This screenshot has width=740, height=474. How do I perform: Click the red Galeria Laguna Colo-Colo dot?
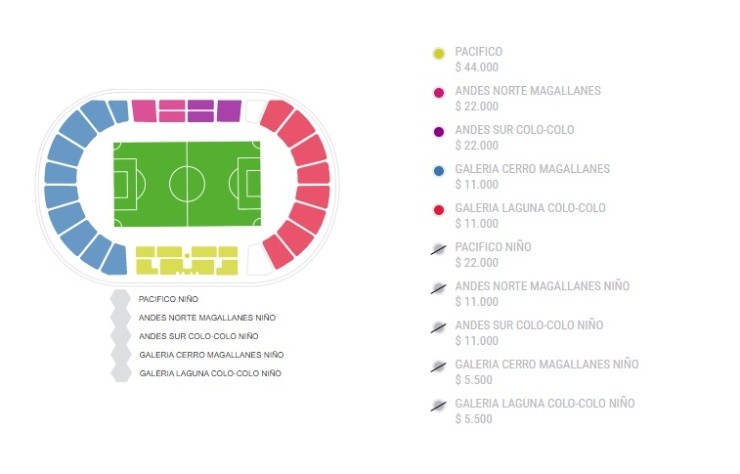[438, 209]
